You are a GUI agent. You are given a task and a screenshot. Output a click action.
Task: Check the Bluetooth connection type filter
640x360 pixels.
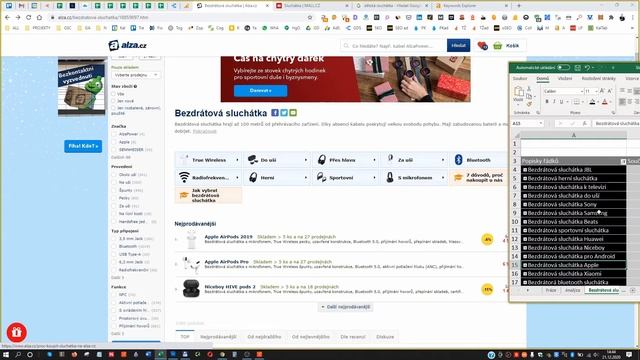(x=114, y=247)
